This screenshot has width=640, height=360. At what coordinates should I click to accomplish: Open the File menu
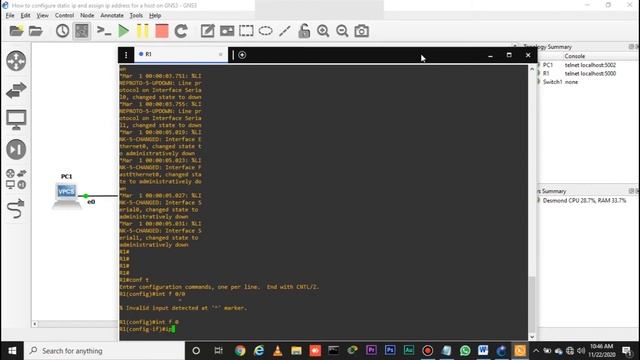tap(10, 16)
